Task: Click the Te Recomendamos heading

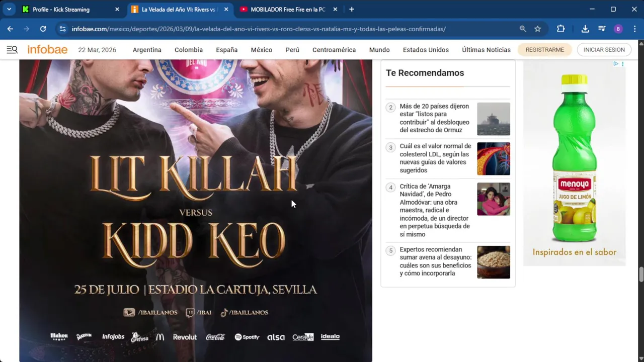Action: [x=425, y=73]
